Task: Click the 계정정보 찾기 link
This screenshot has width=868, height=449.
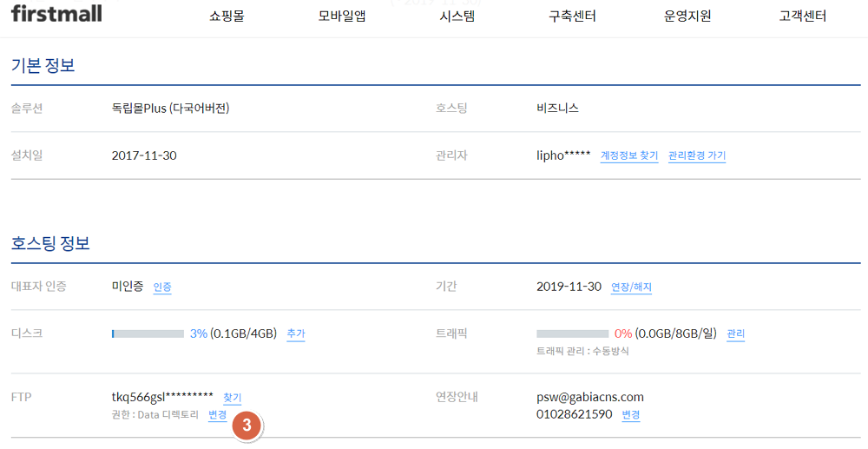Action: pyautogui.click(x=629, y=156)
